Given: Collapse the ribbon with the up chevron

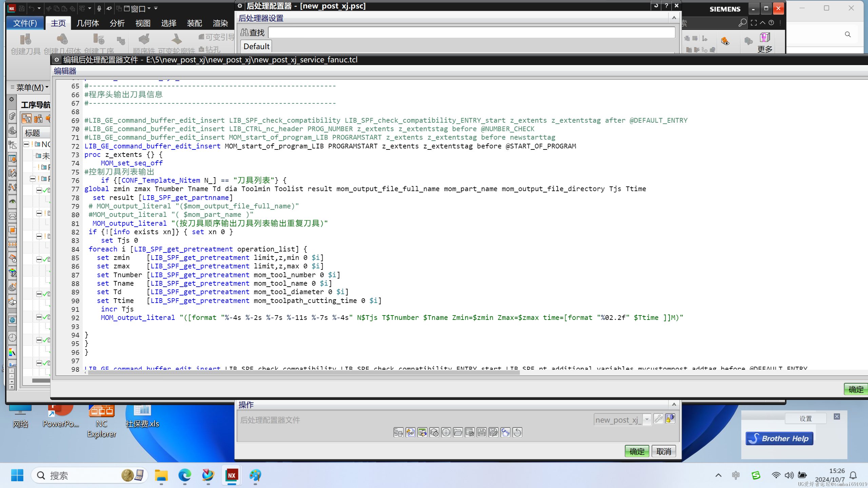Looking at the screenshot, I should 763,23.
